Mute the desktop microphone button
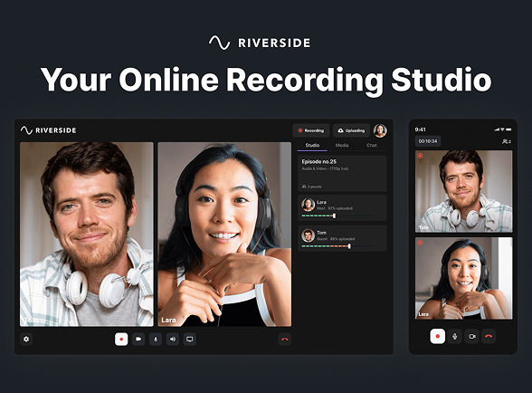Viewport: 532px width, 393px height. click(156, 339)
